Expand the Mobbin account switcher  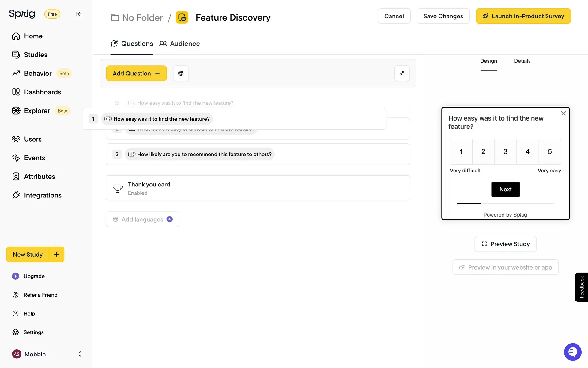[x=80, y=354]
